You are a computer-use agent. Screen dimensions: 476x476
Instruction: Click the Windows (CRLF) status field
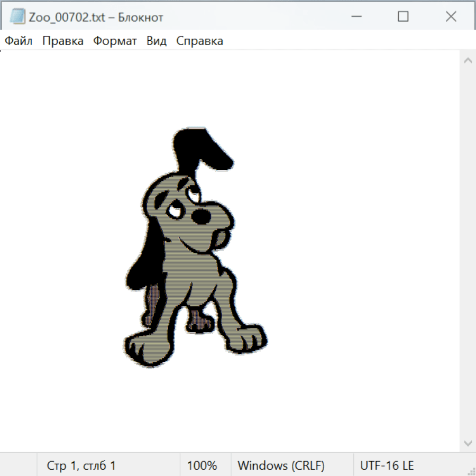[x=281, y=465]
